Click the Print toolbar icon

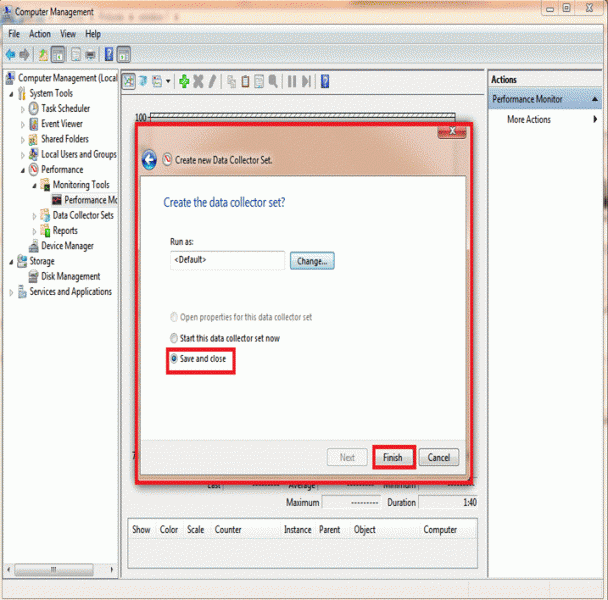click(90, 55)
